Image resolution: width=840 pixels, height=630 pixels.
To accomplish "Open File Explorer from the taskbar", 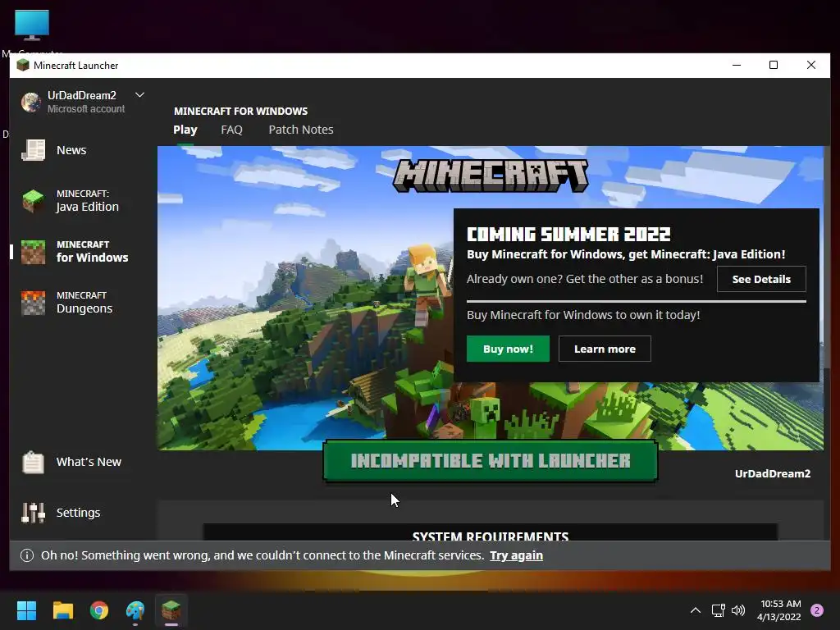I will pyautogui.click(x=63, y=610).
